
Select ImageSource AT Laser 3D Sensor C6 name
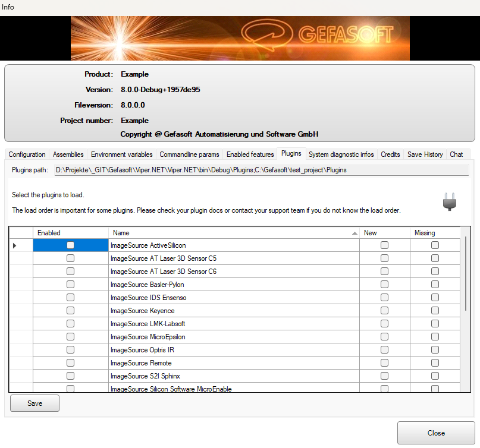point(234,272)
